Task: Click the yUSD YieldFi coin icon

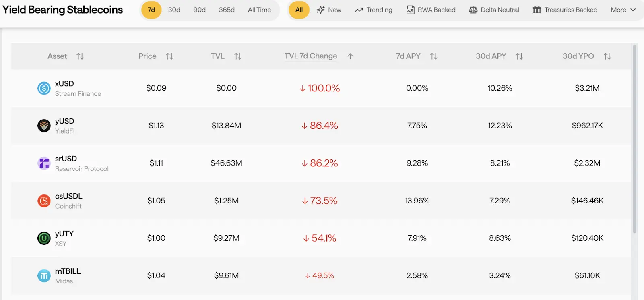Action: [44, 126]
